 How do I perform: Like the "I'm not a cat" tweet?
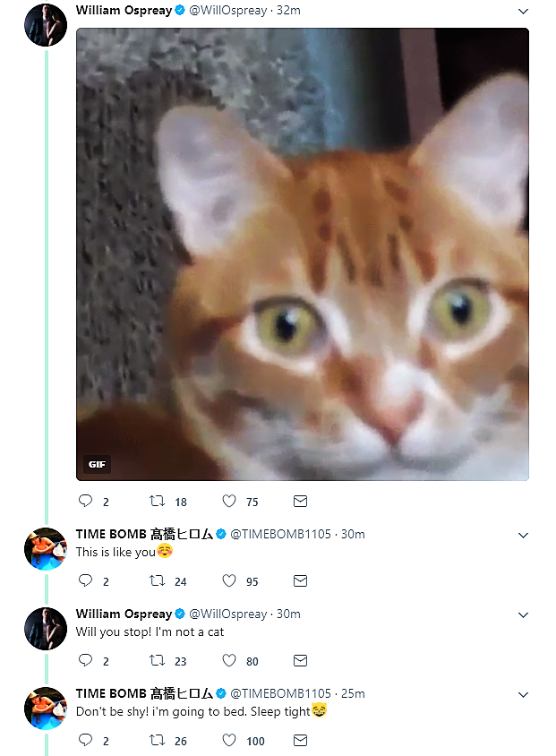tap(229, 660)
